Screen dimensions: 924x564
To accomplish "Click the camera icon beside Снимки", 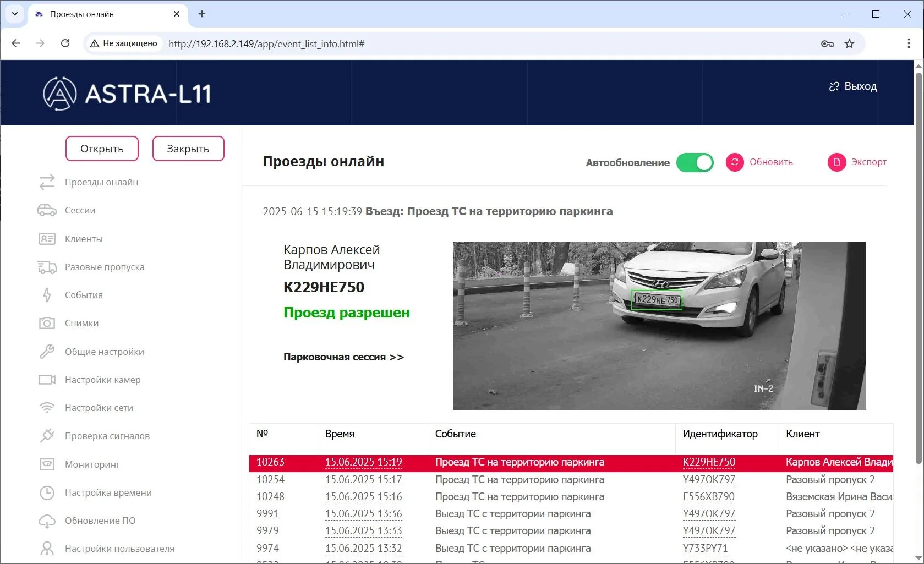I will coord(47,323).
